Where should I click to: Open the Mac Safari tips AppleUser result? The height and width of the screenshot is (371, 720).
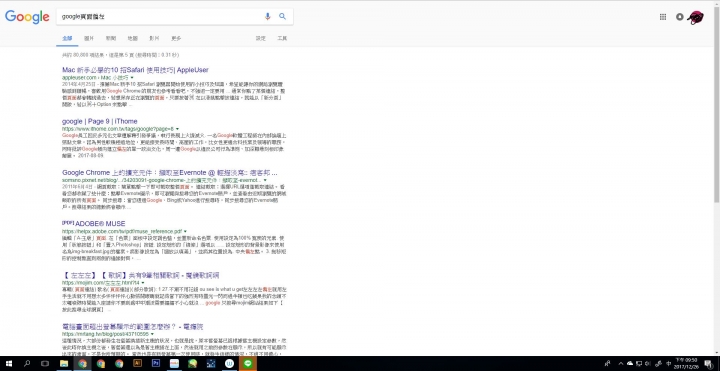(x=135, y=70)
